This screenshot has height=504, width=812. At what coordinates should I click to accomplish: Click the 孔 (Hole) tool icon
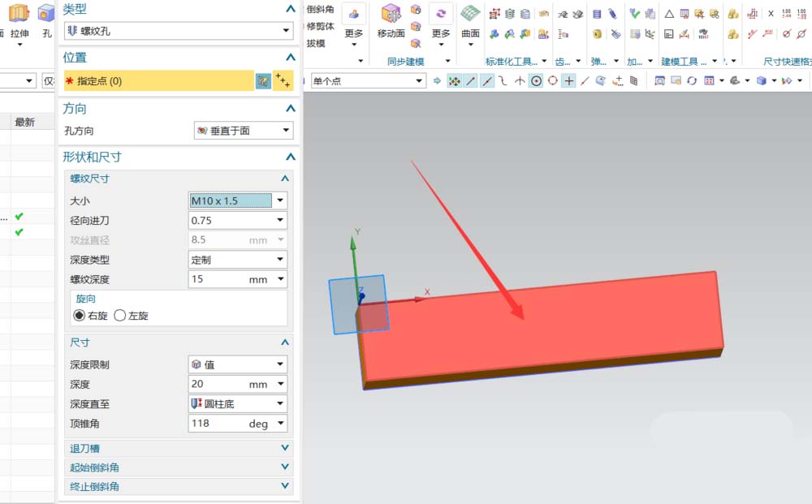[46, 13]
